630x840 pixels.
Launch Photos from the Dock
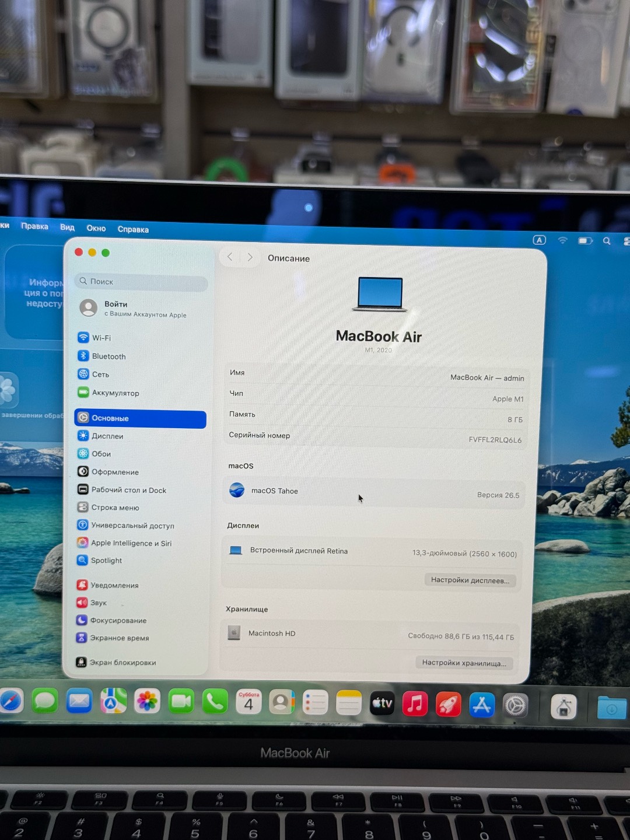pos(147,702)
